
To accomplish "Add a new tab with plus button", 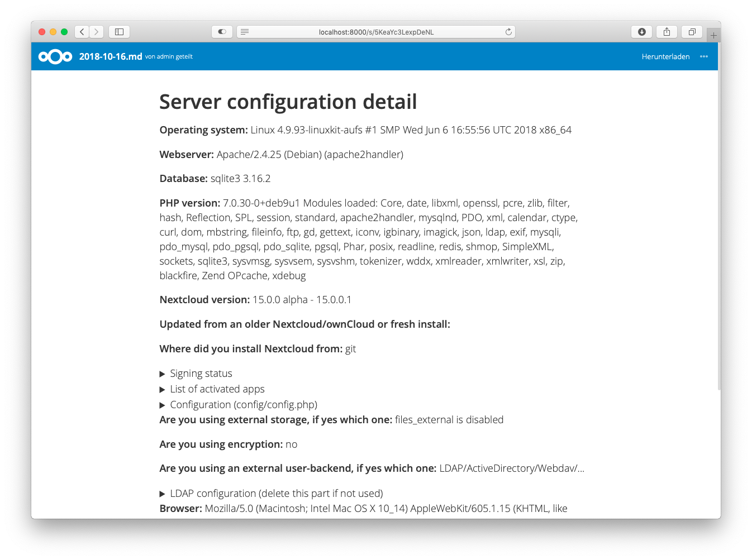I will 713,35.
